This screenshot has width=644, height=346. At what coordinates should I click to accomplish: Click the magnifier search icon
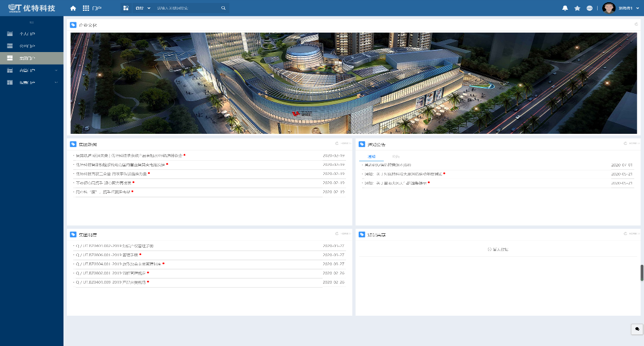224,8
